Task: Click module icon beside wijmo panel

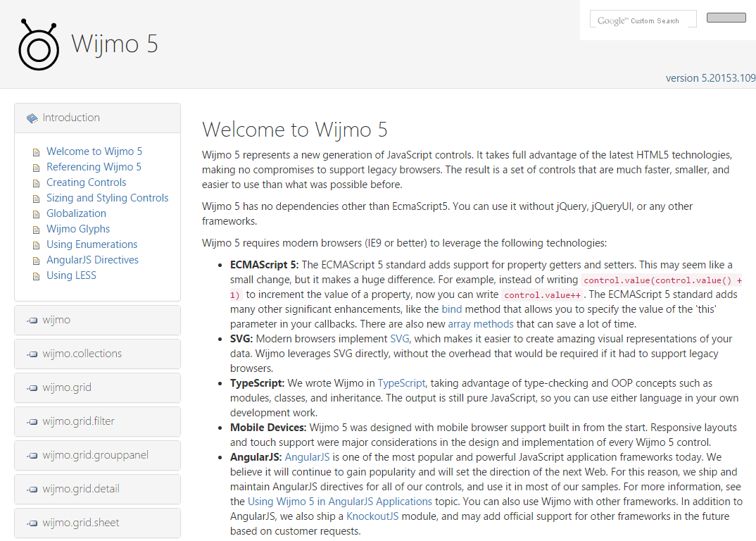Action: click(32, 321)
